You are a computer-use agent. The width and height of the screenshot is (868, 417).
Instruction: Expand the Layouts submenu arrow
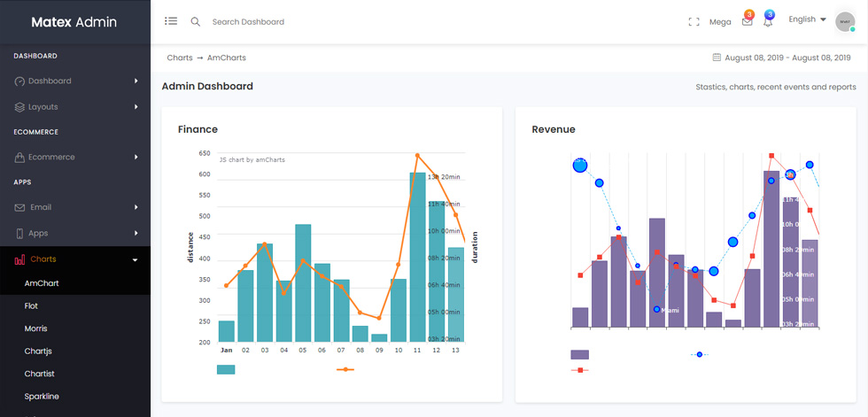(x=136, y=107)
